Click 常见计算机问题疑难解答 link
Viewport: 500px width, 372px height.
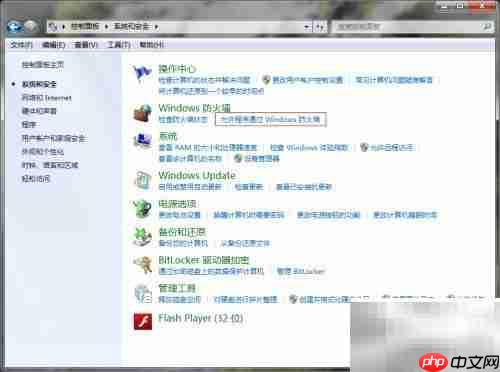click(394, 80)
